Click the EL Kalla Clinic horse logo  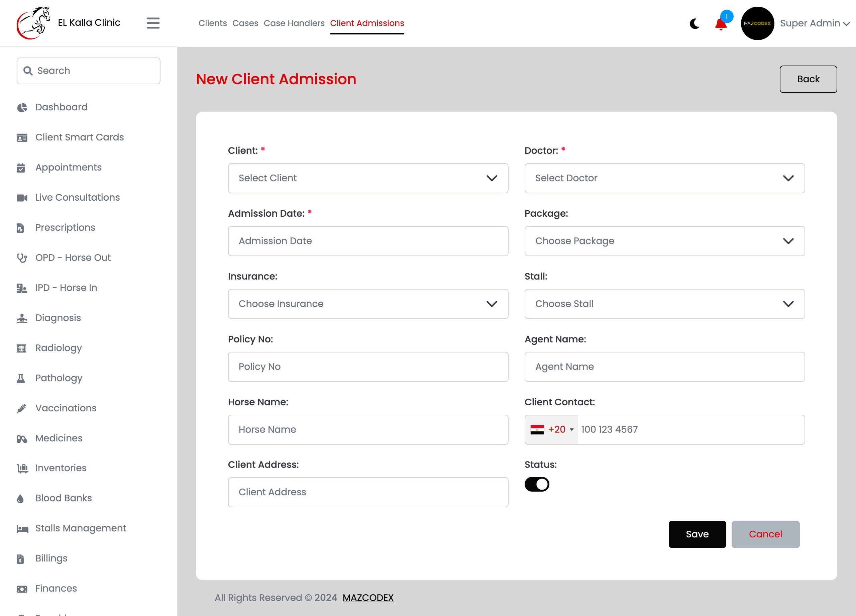(33, 23)
